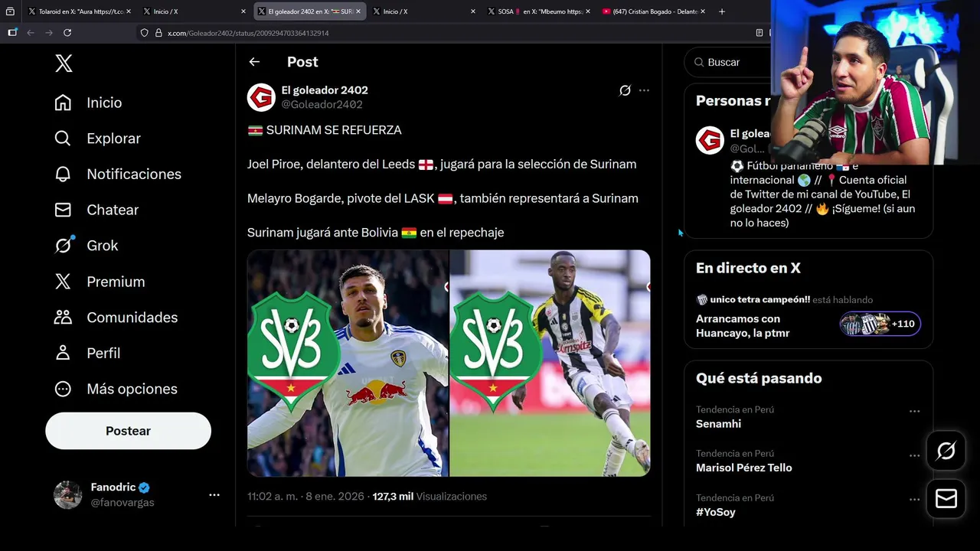Open a new browser tab
Screen dimensions: 980x551
(722, 11)
